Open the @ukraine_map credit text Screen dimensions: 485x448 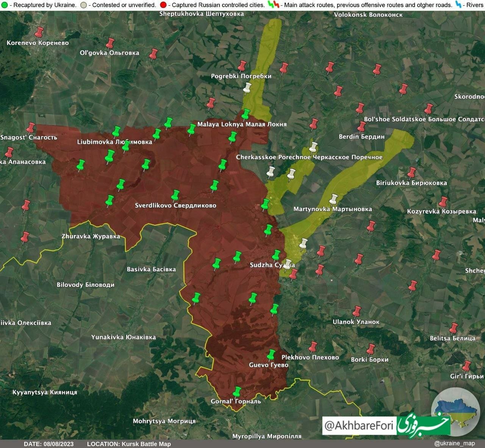coord(454,443)
